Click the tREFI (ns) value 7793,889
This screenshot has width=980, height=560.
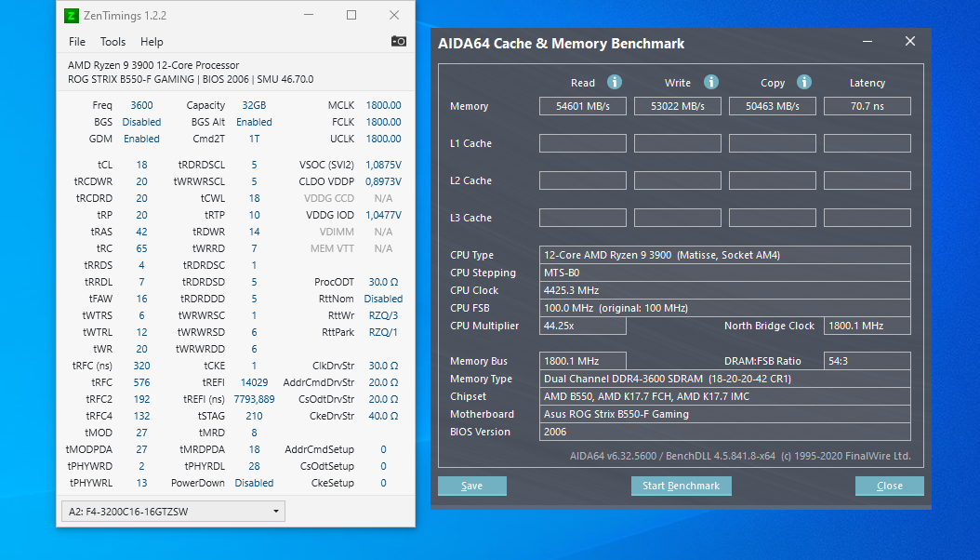coord(255,399)
